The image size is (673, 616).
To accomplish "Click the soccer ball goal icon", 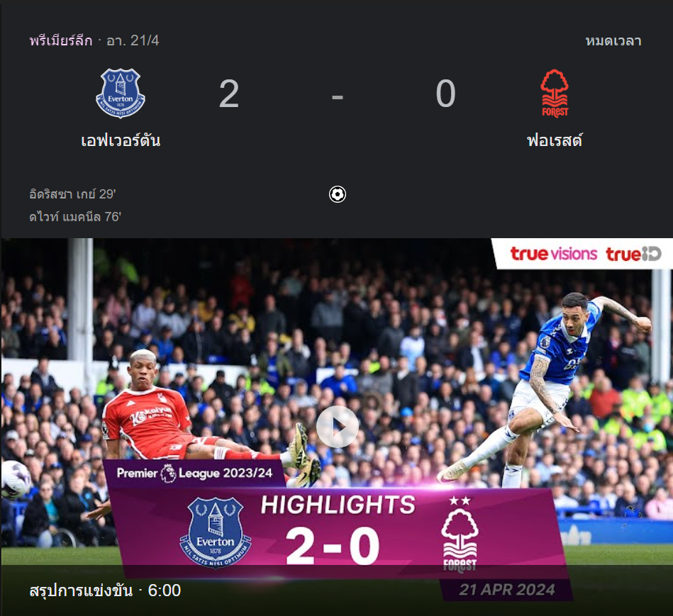I will click(338, 194).
